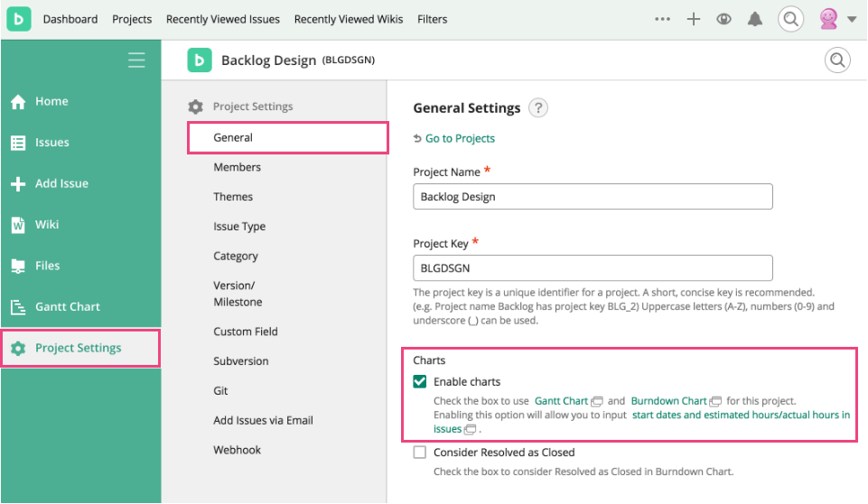Select Themes settings item
The width and height of the screenshot is (868, 504).
click(232, 197)
